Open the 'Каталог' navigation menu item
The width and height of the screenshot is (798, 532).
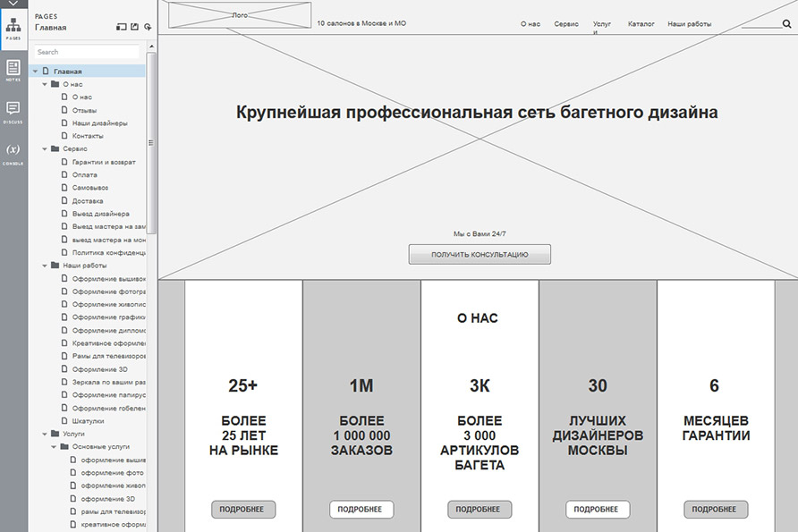tap(641, 24)
